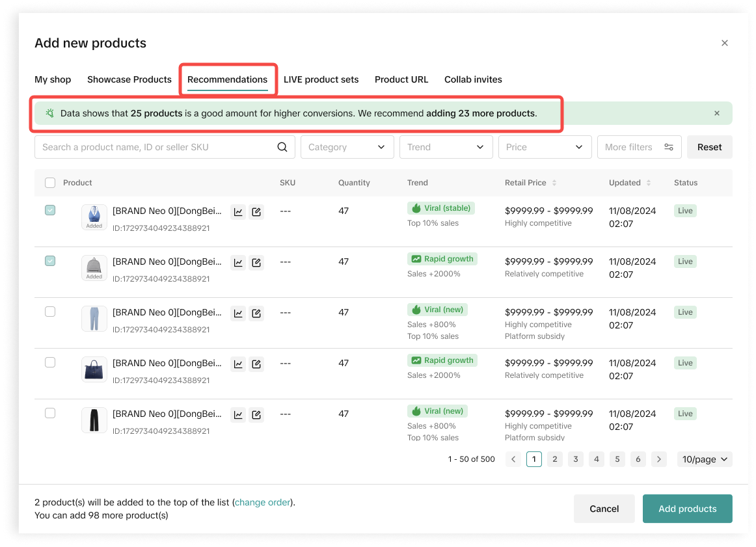Sort by Retail Price column arrows

click(554, 183)
